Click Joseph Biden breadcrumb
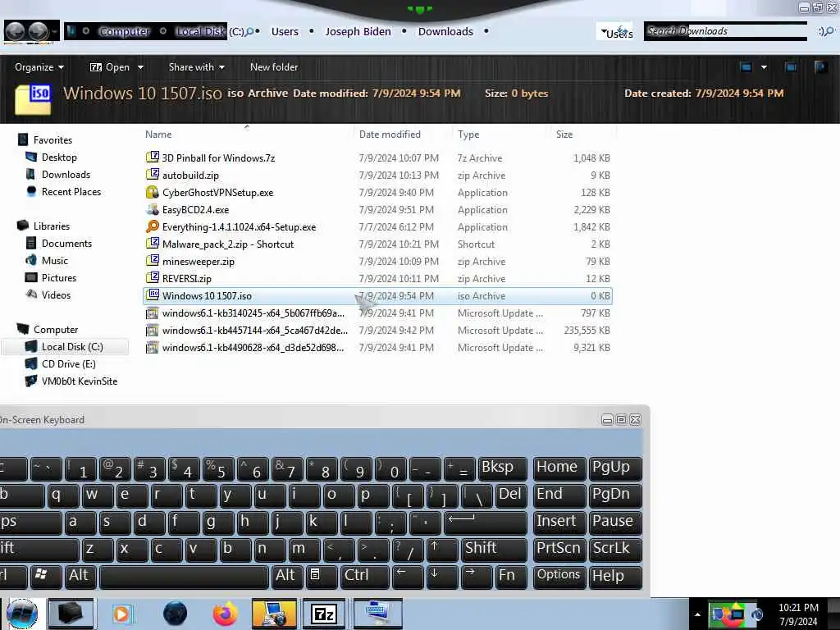 pos(358,32)
